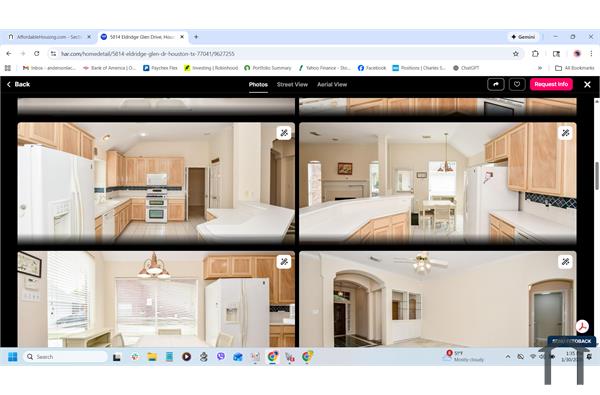Select the Photos tab
Screen dimensions: 600x395
coord(258,85)
